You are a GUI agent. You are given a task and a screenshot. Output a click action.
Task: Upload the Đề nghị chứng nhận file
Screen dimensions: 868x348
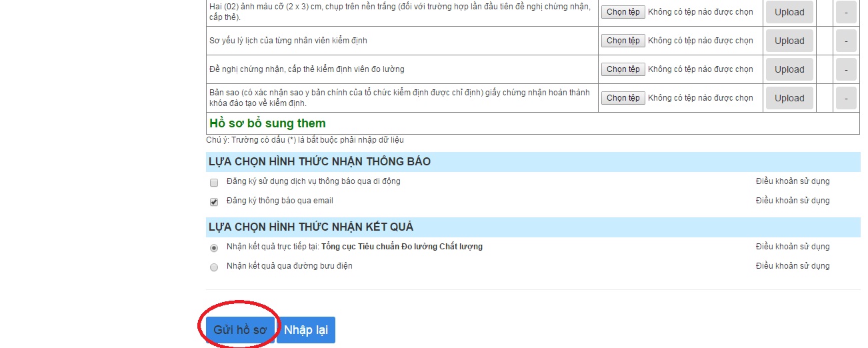coord(789,69)
